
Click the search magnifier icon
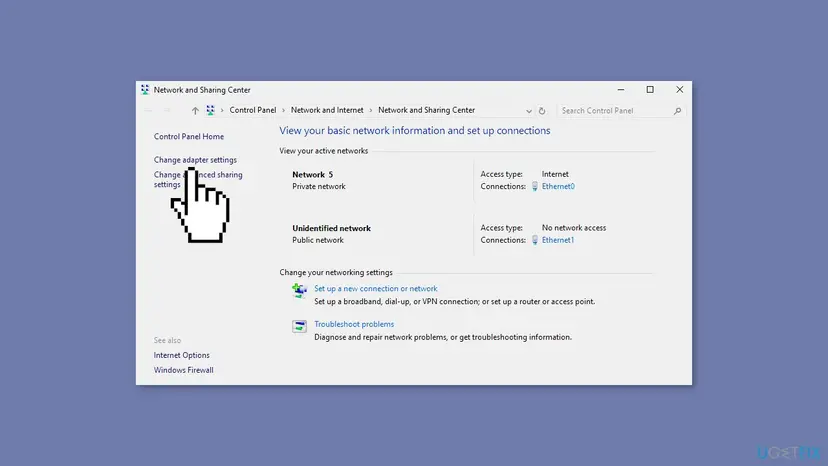(x=678, y=111)
